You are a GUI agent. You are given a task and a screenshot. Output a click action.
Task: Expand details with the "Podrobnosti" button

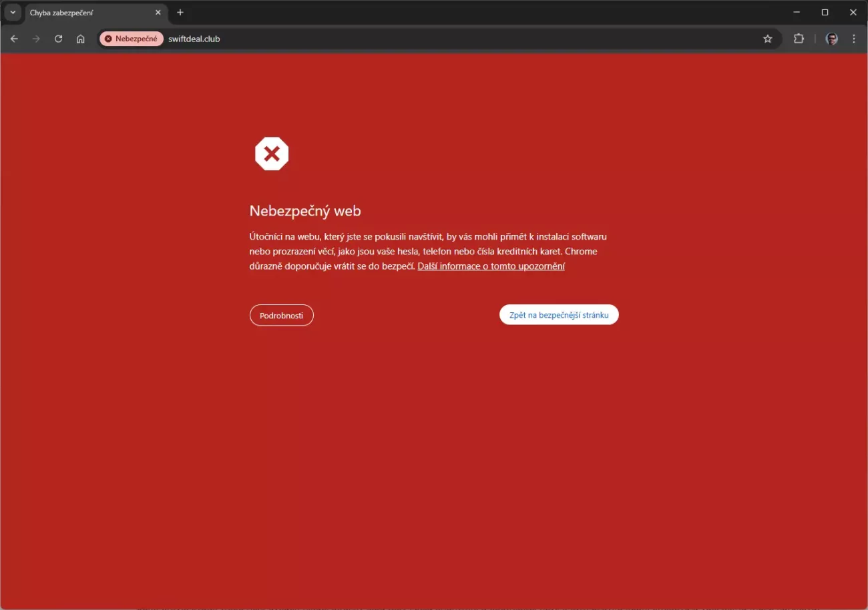coord(281,315)
